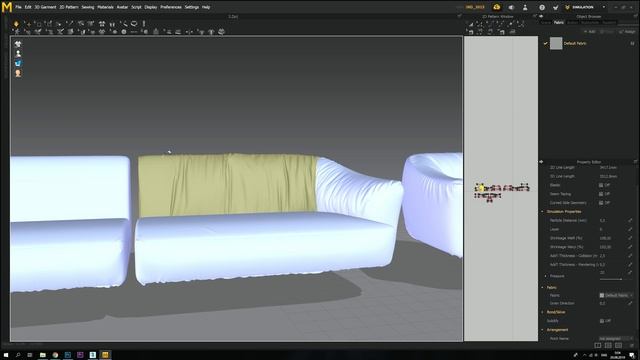
Task: Toggle Curved Side Geometry checkbox
Action: [x=601, y=203]
